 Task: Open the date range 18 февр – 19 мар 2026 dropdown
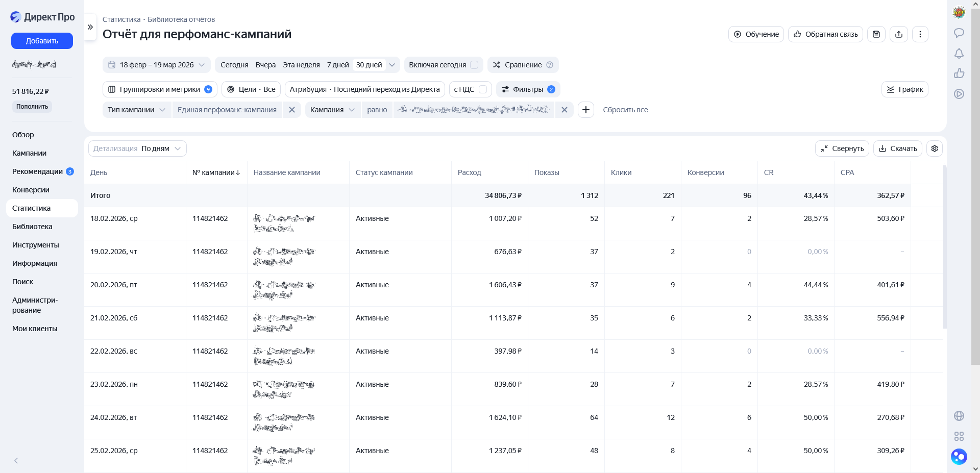pos(156,65)
